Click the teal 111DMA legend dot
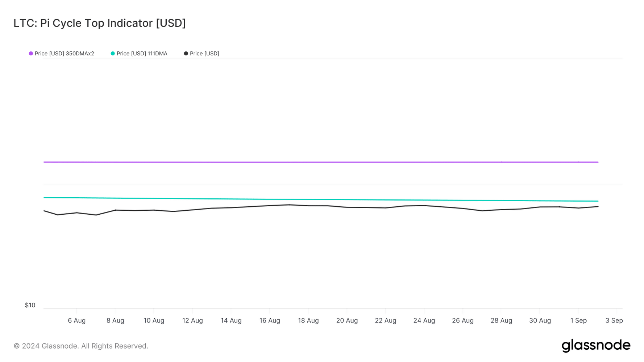 click(113, 54)
